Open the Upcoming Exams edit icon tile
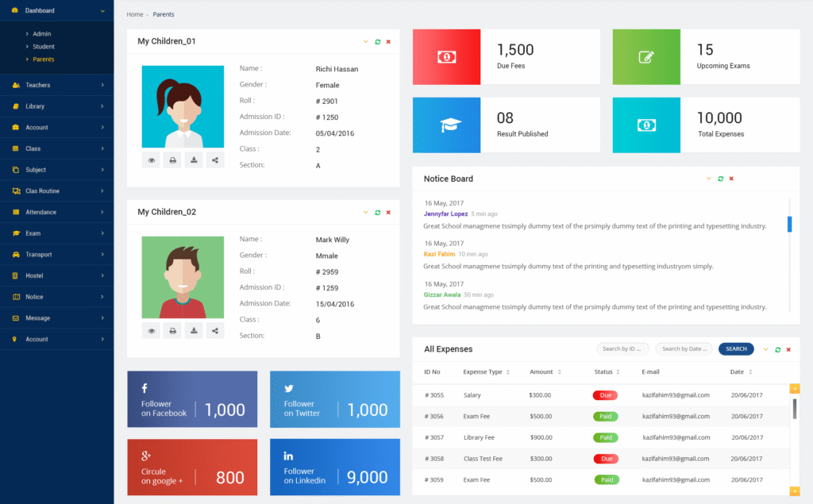The width and height of the screenshot is (813, 504). point(646,57)
